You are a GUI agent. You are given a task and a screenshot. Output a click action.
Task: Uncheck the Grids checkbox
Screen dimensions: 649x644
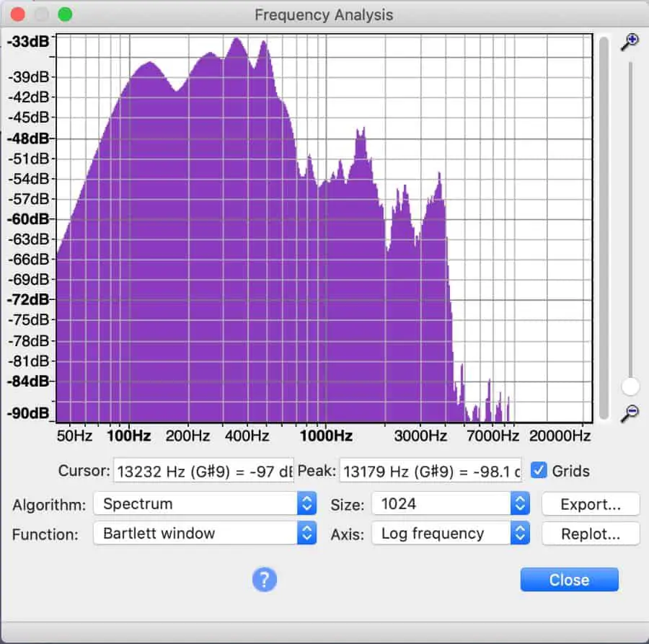tap(539, 470)
